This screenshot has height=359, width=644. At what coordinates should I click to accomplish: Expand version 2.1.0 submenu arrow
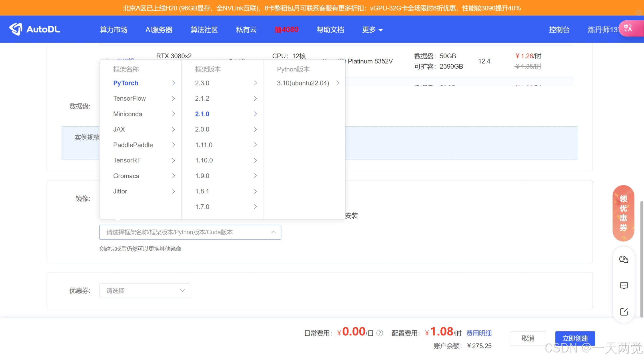(255, 114)
